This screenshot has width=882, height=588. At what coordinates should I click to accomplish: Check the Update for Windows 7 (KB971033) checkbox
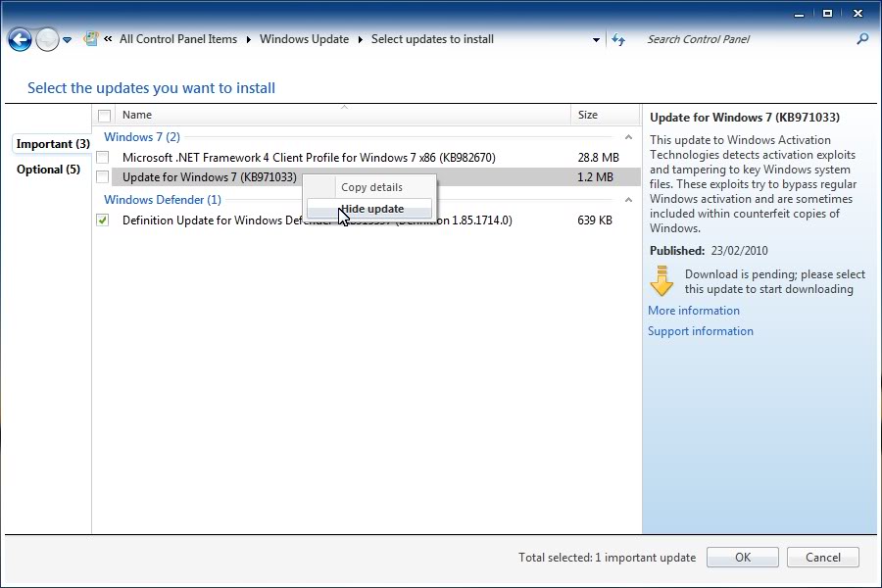click(x=104, y=177)
